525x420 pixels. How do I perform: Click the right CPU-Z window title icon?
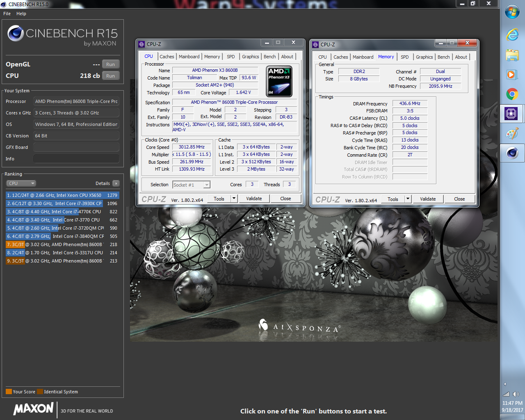[x=315, y=45]
